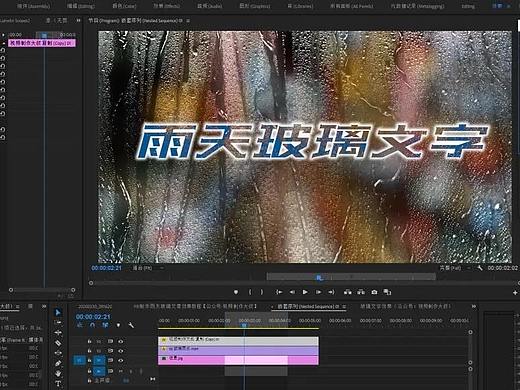Select the purple mov clip in timeline
This screenshot has height=390, width=520.
pyautogui.click(x=238, y=350)
